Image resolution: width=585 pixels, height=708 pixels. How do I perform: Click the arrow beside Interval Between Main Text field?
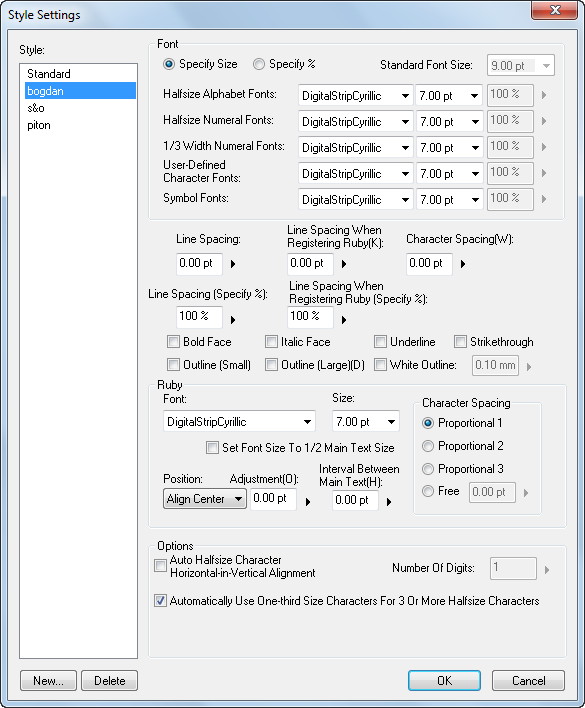coord(389,502)
